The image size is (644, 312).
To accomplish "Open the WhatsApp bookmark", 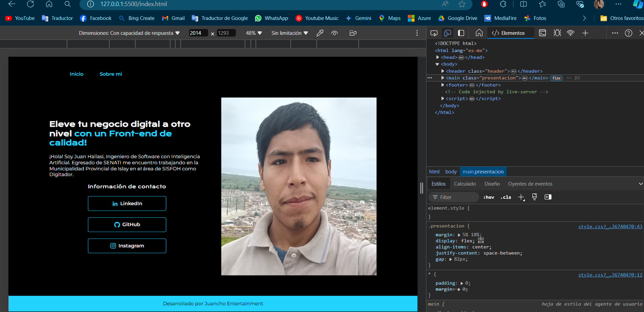I will [271, 18].
